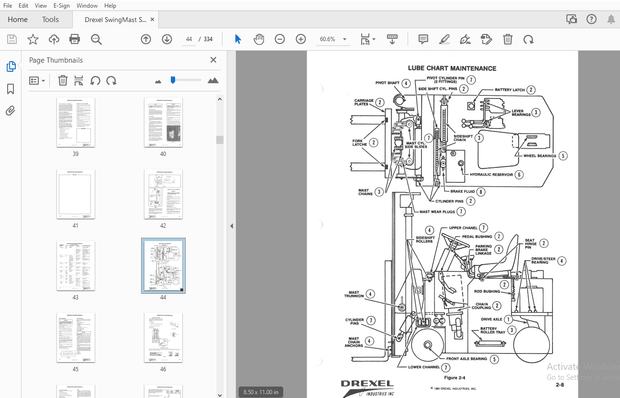Add document to starred with star icon
The image size is (620, 398).
click(x=33, y=39)
